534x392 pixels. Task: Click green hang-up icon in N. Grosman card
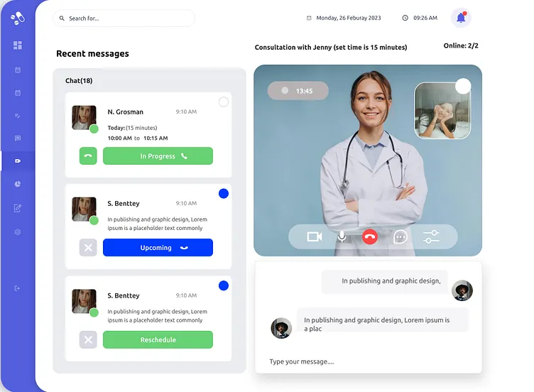coord(88,156)
